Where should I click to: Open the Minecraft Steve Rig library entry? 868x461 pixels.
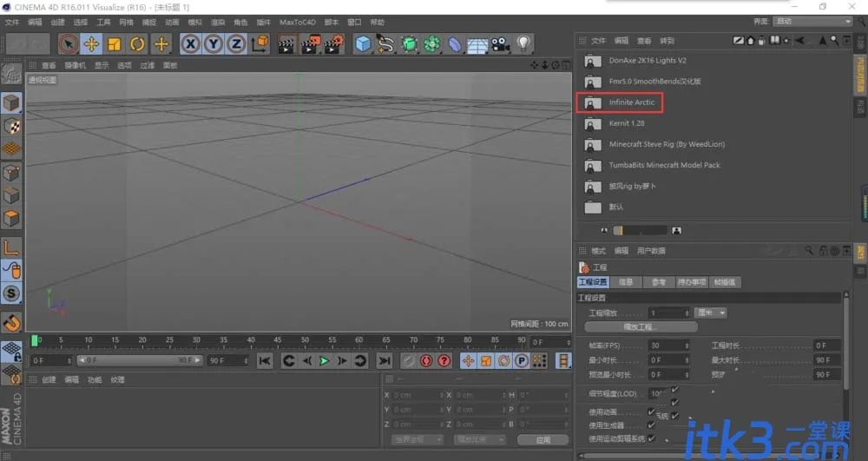(667, 144)
